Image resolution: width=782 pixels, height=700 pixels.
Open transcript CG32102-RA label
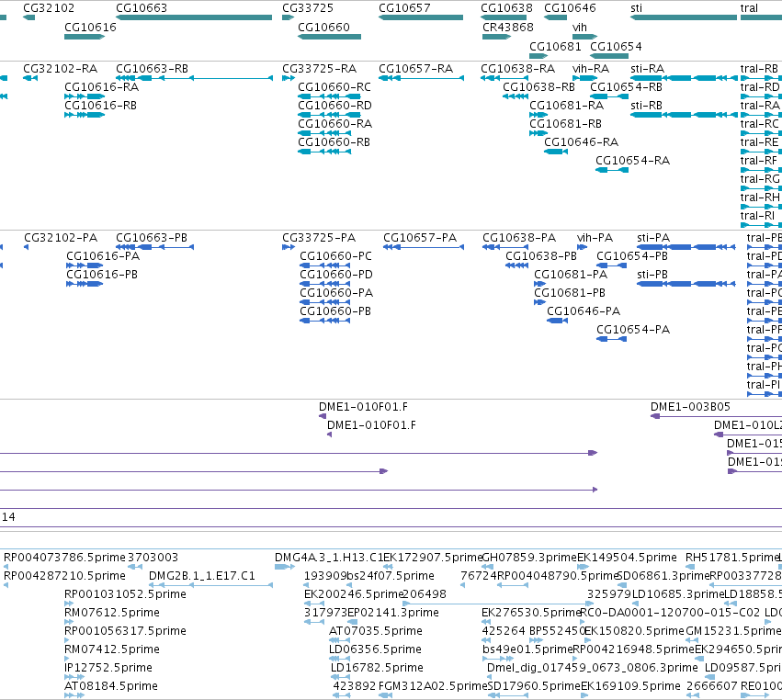(x=61, y=69)
